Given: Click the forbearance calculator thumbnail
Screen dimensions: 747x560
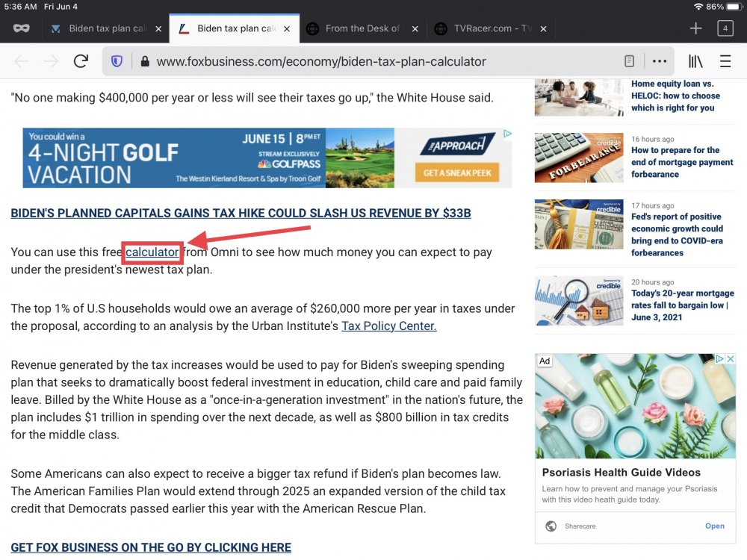Looking at the screenshot, I should (x=579, y=158).
